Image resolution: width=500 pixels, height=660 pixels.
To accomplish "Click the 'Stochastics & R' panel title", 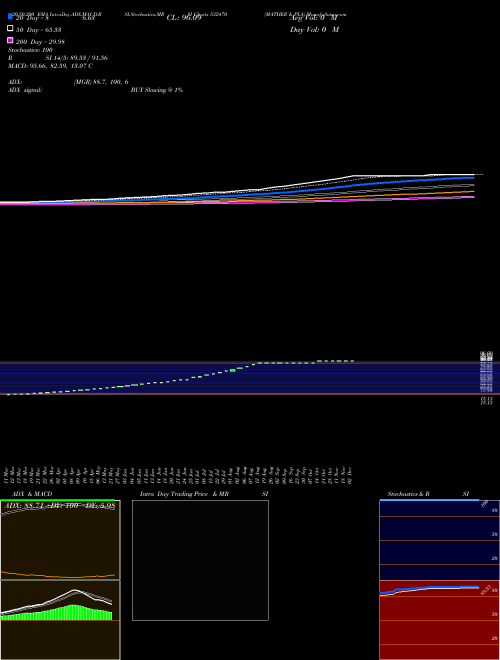I will 408,494.
